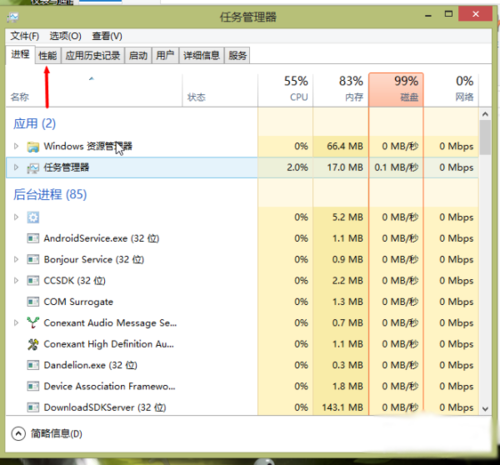Expand the CCSDK (32 位) entry
Screen dimensions: 500x465
click(16, 281)
